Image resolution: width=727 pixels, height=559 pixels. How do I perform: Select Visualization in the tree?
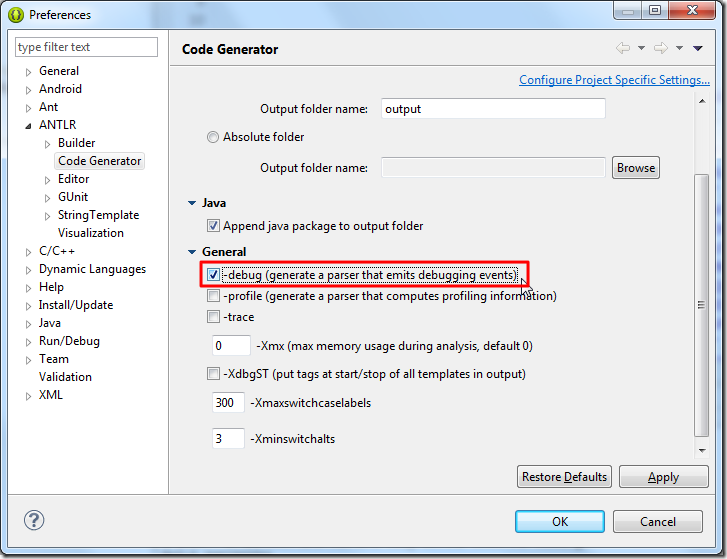point(90,233)
